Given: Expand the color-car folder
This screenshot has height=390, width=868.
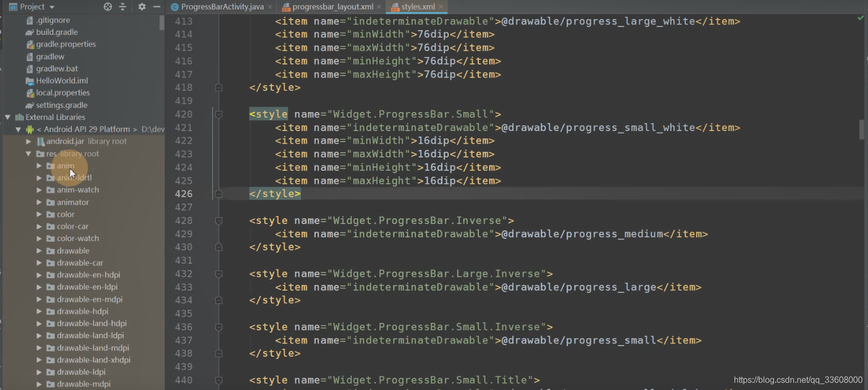Looking at the screenshot, I should click(x=39, y=227).
